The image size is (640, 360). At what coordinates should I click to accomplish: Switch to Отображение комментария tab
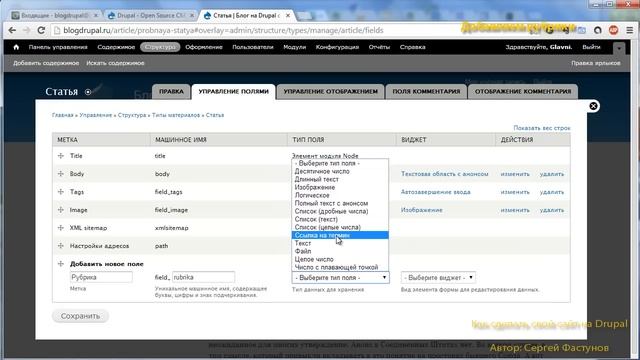click(523, 91)
